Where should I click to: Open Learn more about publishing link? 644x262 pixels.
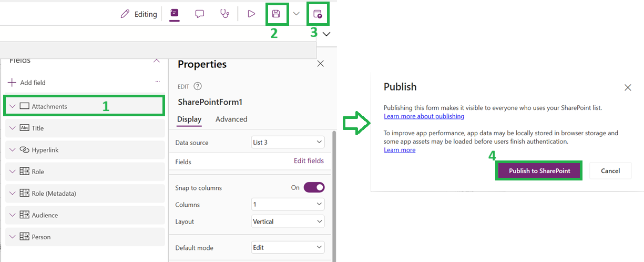pos(424,116)
